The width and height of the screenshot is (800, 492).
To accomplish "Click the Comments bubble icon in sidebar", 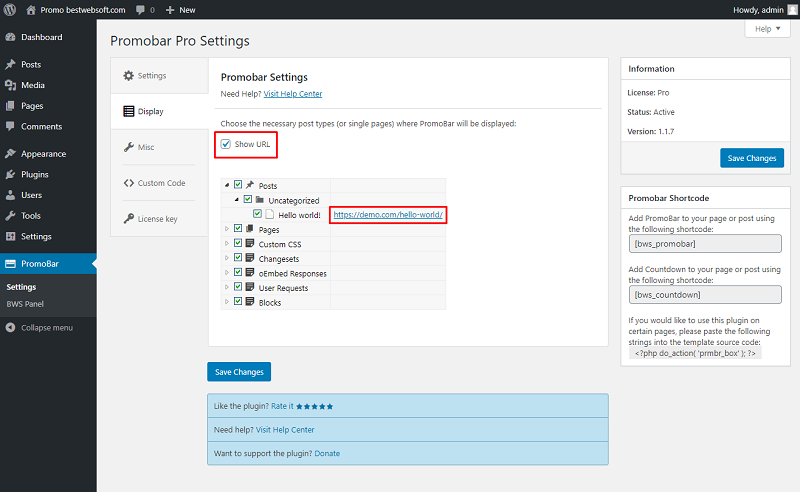I will pos(10,126).
